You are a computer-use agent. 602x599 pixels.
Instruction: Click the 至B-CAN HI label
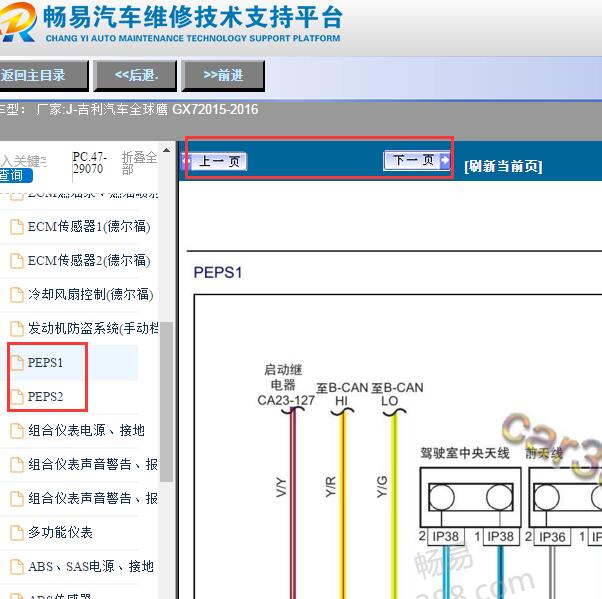(x=342, y=394)
